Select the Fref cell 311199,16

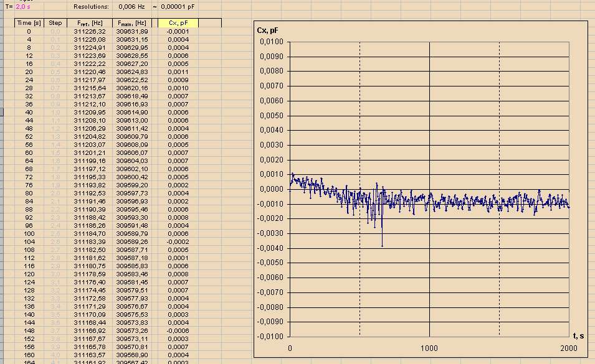tap(90, 161)
